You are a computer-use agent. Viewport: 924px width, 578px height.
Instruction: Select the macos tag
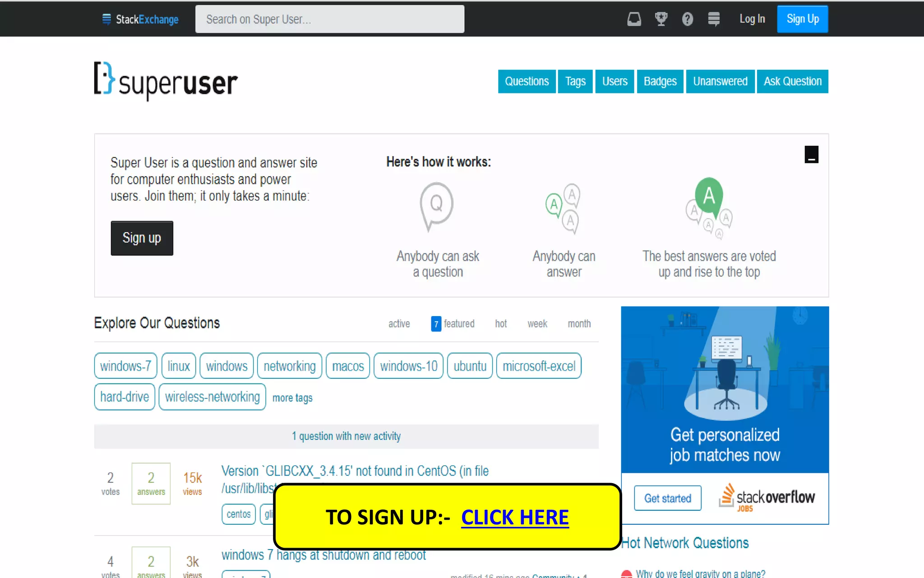(x=348, y=366)
